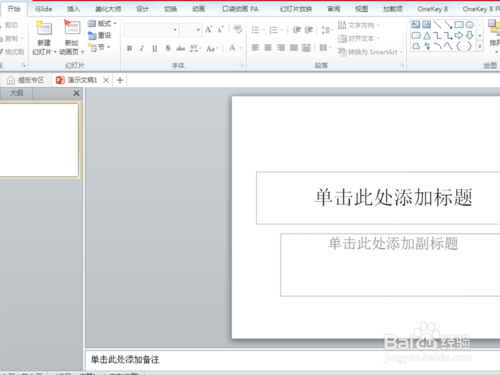Viewport: 500px width, 375px height.
Task: Increase font size with large A icon
Action: 208,30
